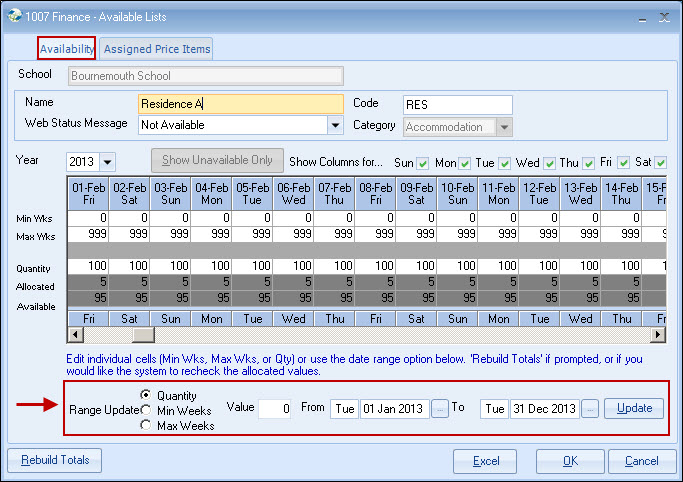
Task: Select the Min Weeks radio option
Action: pyautogui.click(x=146, y=410)
